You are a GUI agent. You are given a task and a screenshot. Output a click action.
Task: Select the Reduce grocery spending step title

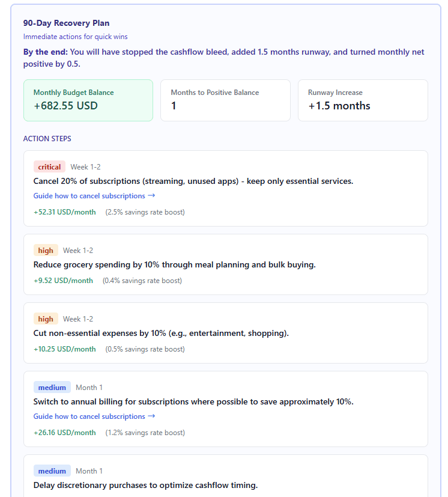[x=174, y=265]
